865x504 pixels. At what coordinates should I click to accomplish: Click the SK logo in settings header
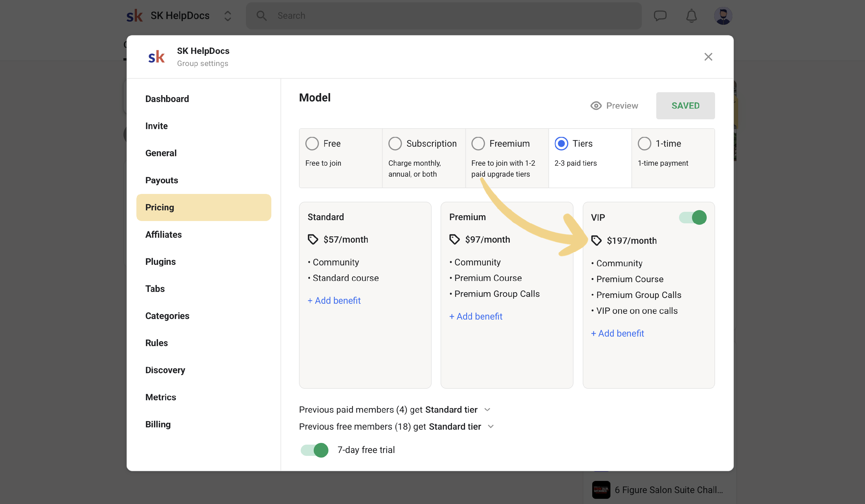(157, 57)
